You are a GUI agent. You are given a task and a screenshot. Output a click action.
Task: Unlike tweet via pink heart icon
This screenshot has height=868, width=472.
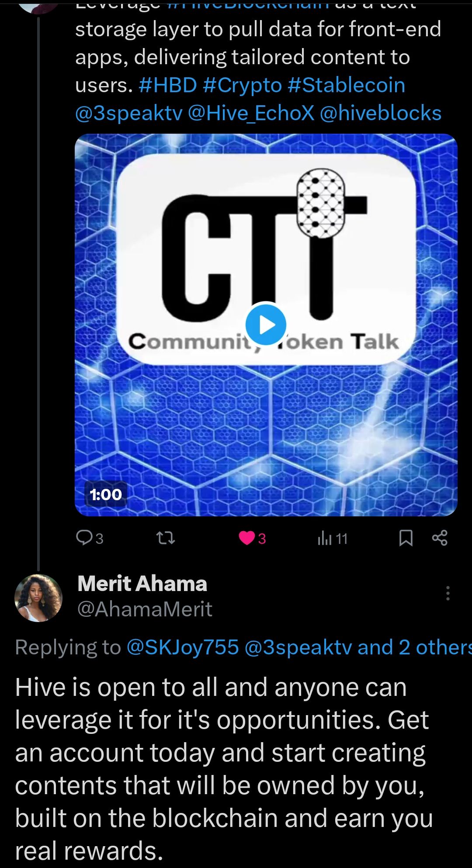(247, 538)
